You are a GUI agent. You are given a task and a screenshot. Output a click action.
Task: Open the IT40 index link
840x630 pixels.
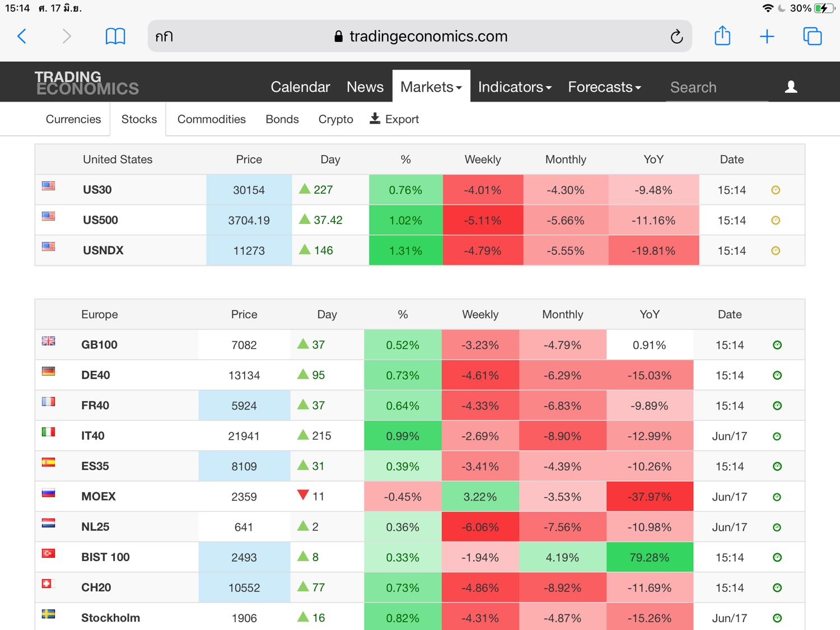(93, 436)
